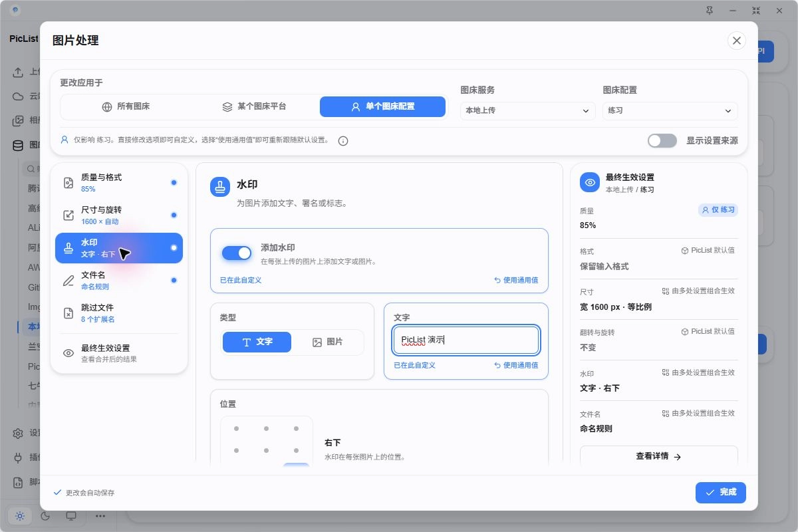The image size is (798, 532).
Task: Open the 跳过文件 section
Action: click(119, 313)
